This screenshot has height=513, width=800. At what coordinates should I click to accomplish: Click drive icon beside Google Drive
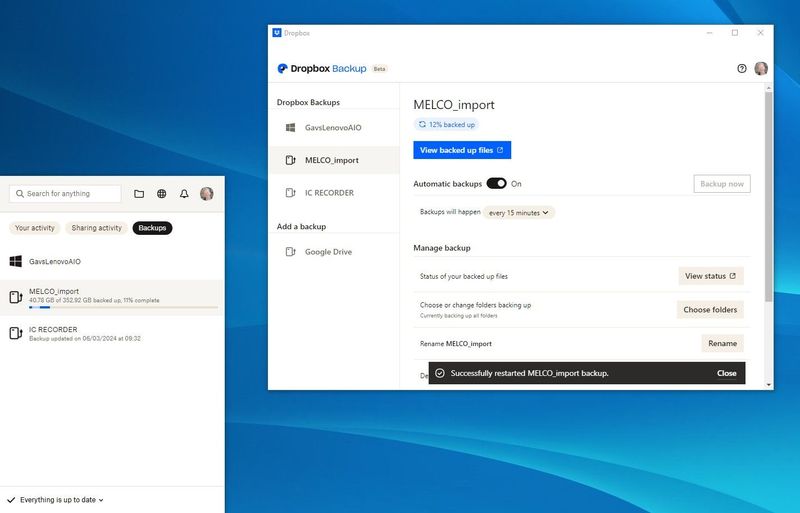[x=290, y=252]
